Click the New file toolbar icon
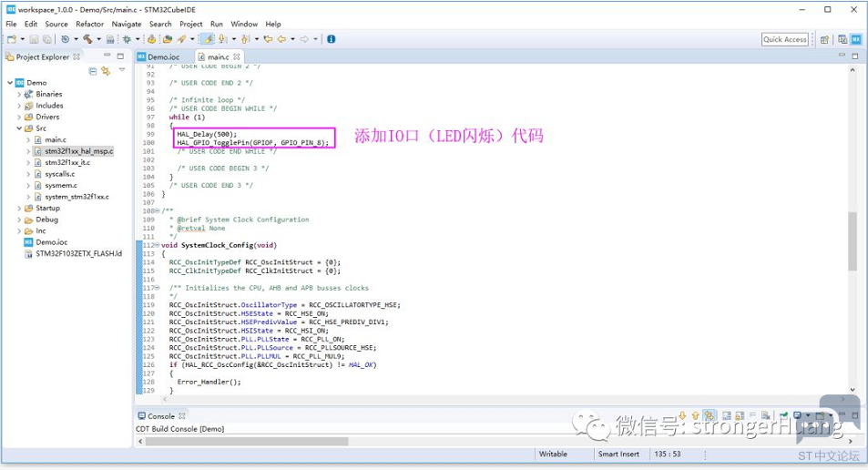Screen dimensions: 868x470 [x=12, y=39]
